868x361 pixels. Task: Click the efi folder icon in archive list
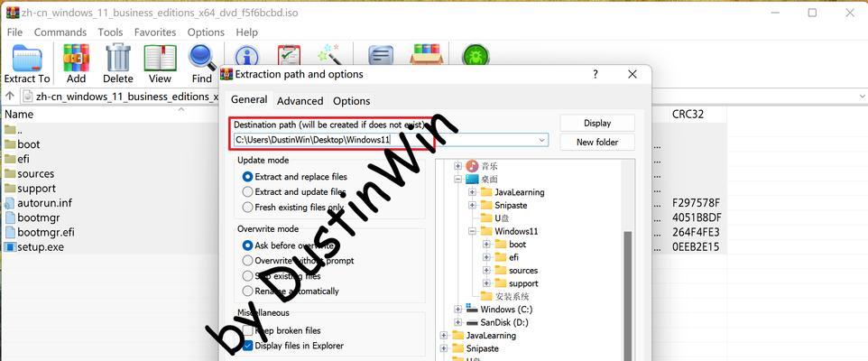(x=9, y=159)
